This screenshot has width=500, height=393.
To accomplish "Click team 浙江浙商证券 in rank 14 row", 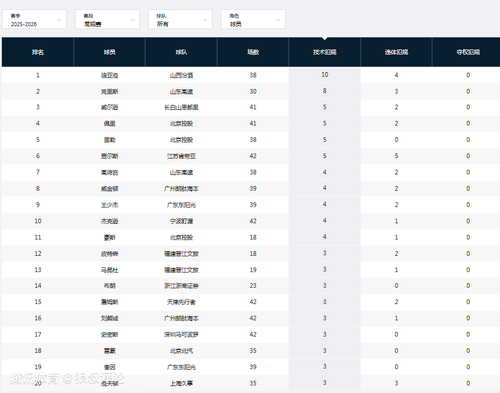I will coord(181,286).
